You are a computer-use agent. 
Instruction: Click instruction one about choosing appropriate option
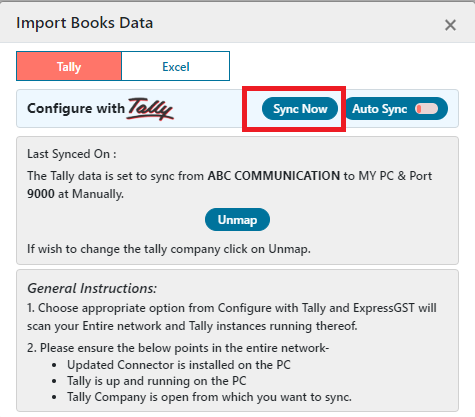point(232,317)
